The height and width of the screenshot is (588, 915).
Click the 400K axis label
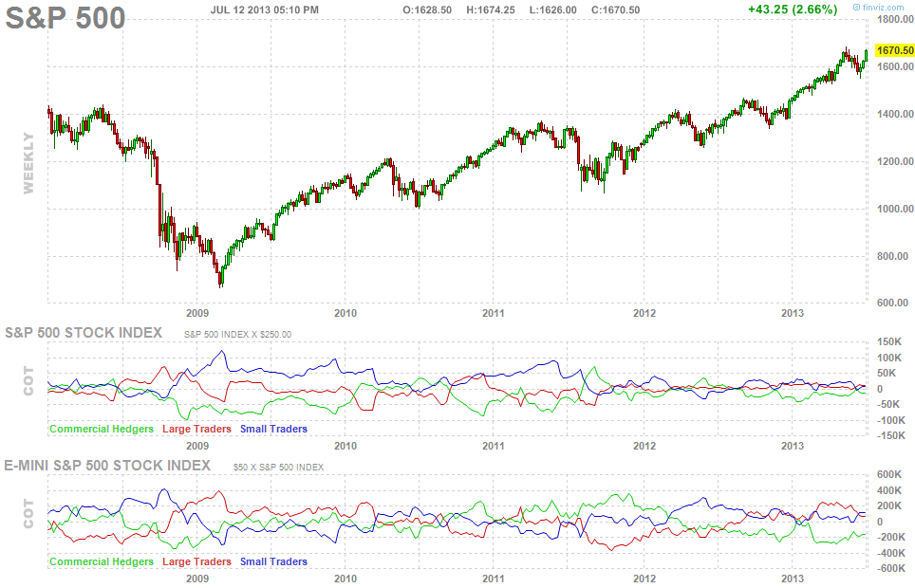click(x=889, y=490)
